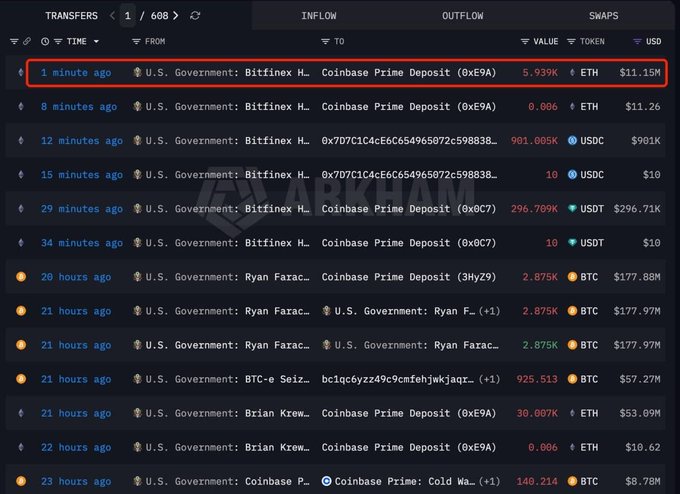Open the USD column filter
Image resolution: width=680 pixels, height=494 pixels.
(x=637, y=42)
